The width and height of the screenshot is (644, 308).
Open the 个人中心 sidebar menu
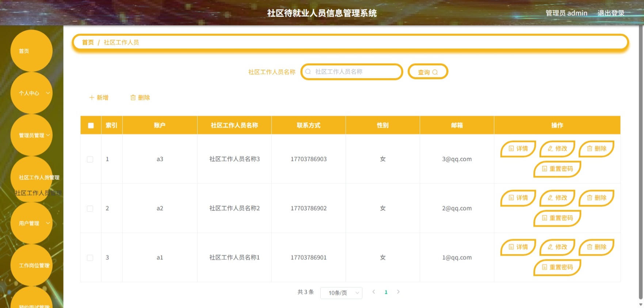(31, 93)
